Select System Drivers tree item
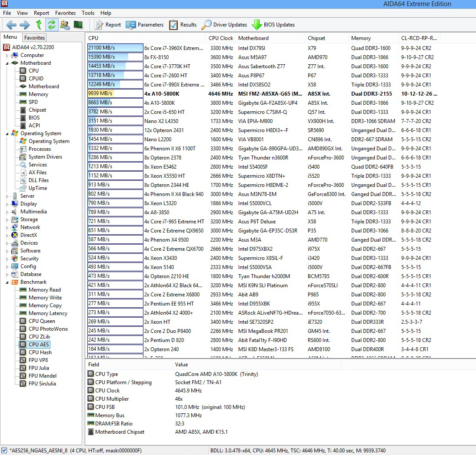Screen dimensions: 476x455 pyautogui.click(x=45, y=156)
